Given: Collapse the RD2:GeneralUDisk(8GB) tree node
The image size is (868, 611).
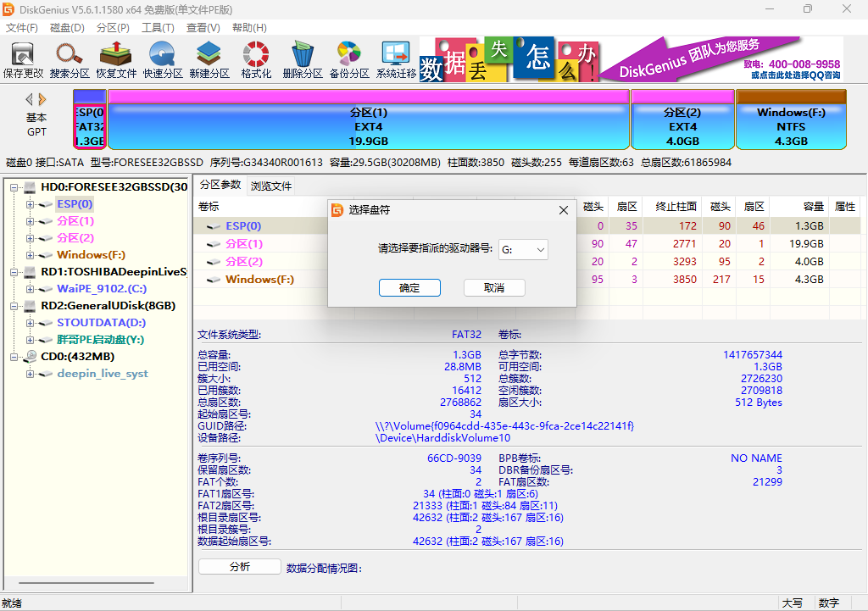Looking at the screenshot, I should [14, 306].
